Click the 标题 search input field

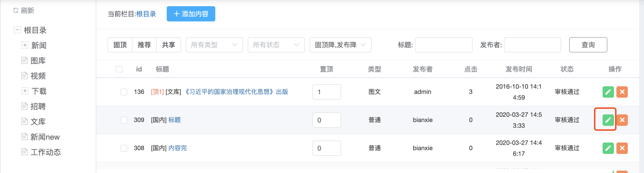click(443, 45)
